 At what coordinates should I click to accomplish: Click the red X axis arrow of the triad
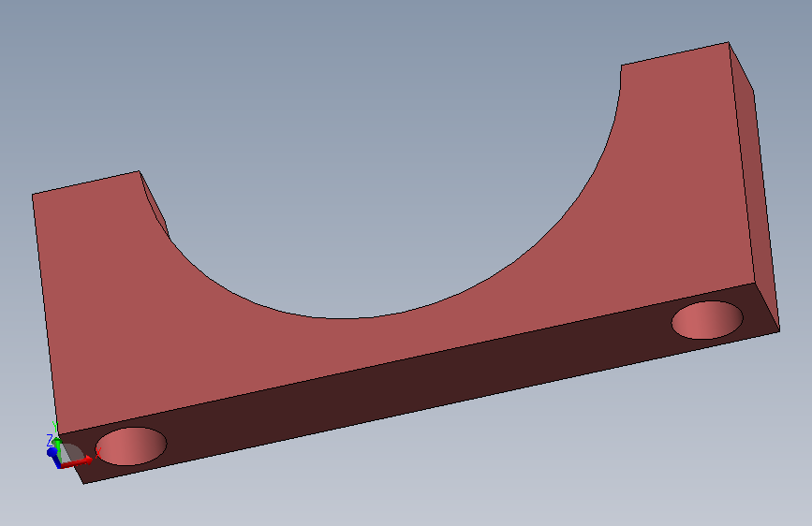pos(78,461)
